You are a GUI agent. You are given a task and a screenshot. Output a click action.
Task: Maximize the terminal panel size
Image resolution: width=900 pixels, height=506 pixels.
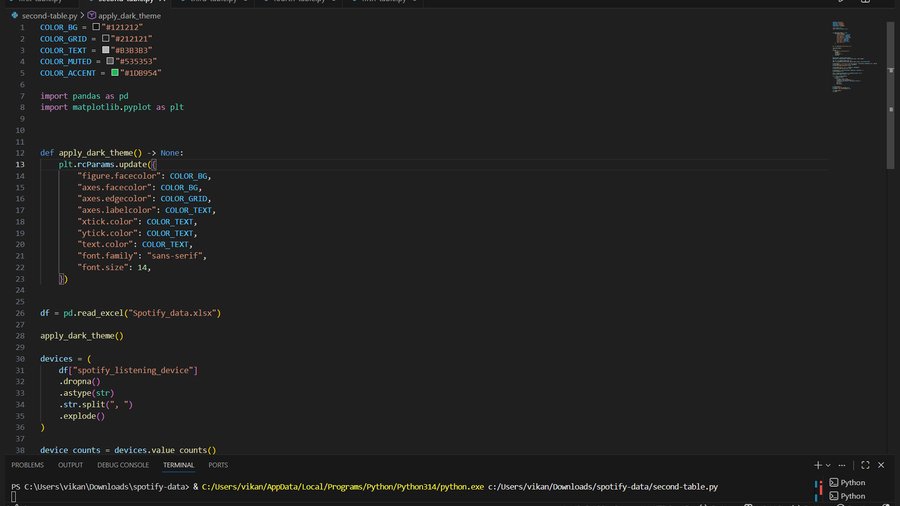click(866, 465)
